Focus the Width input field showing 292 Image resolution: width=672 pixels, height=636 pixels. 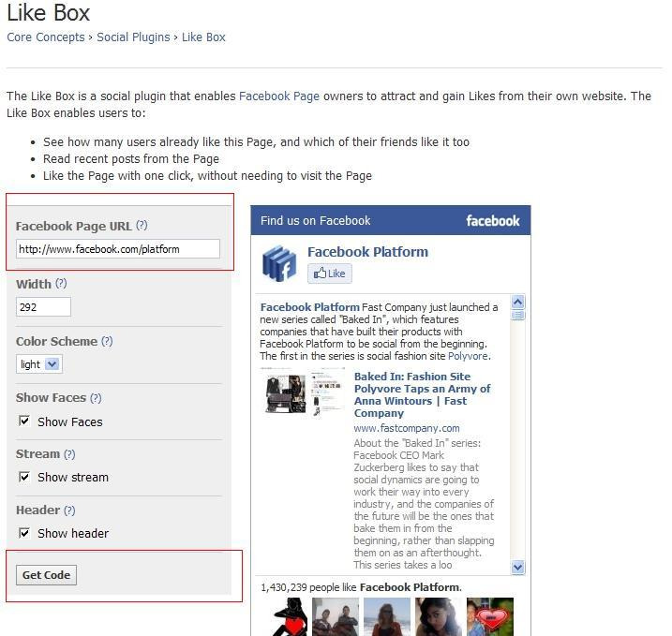(x=43, y=307)
